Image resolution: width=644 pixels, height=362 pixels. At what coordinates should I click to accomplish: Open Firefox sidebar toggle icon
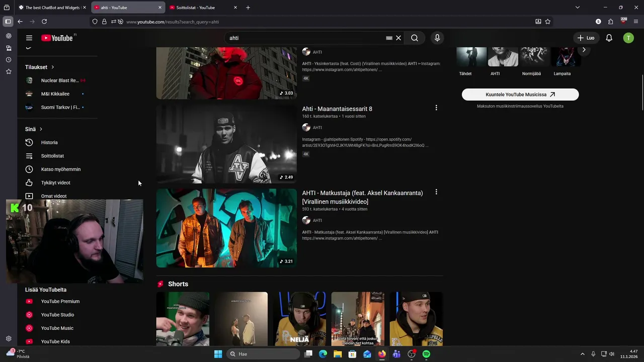click(x=8, y=22)
